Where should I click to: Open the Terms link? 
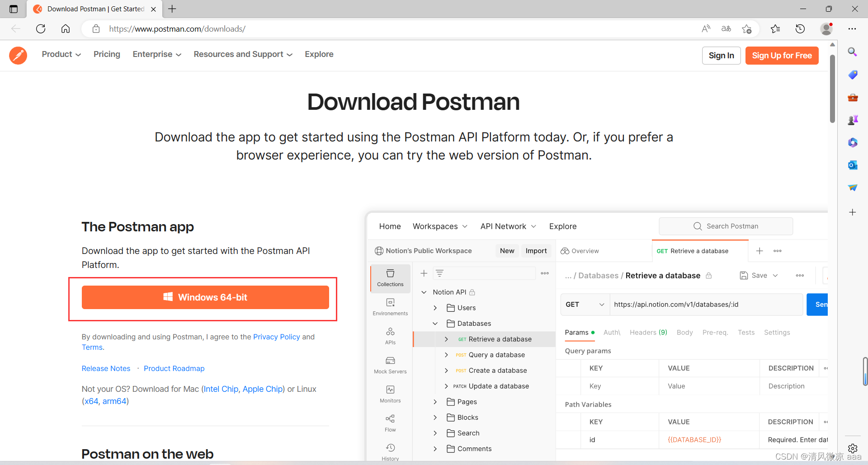(92, 347)
